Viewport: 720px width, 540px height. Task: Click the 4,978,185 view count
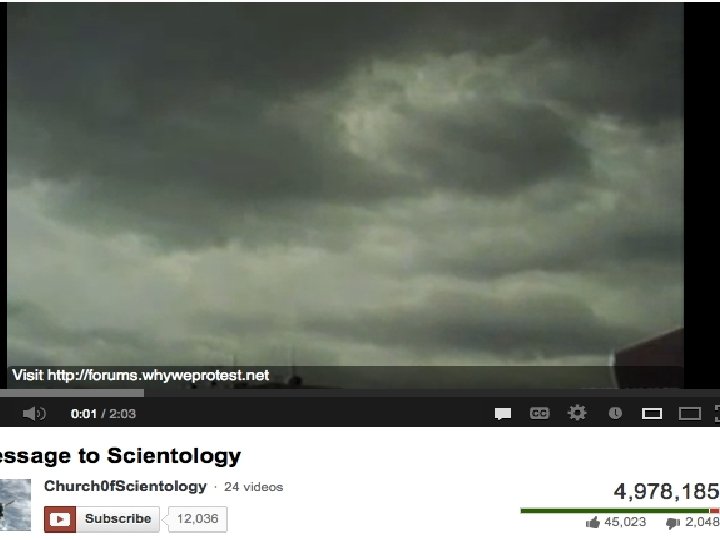click(x=666, y=491)
